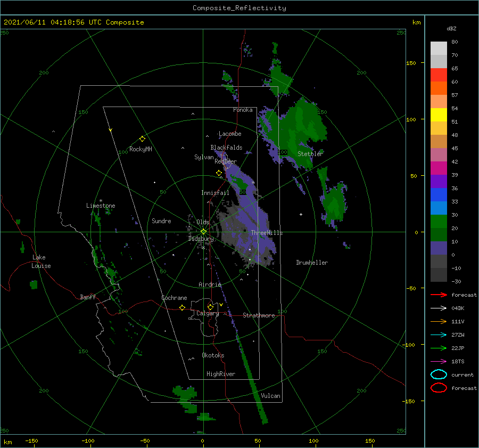Image resolution: width=479 pixels, height=448 pixels.
Task: Click the orange 60–57 dBZ color swatch
Action: tap(439, 88)
